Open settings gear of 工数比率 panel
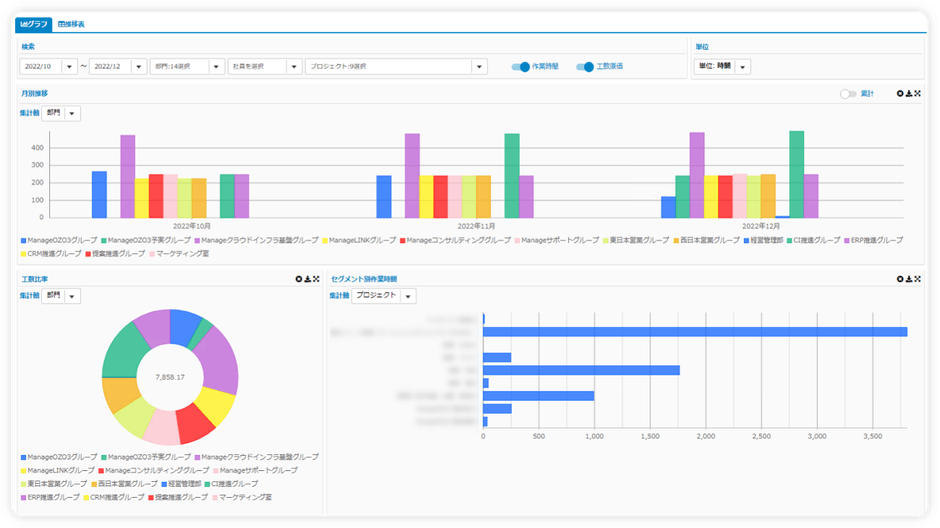 299,279
